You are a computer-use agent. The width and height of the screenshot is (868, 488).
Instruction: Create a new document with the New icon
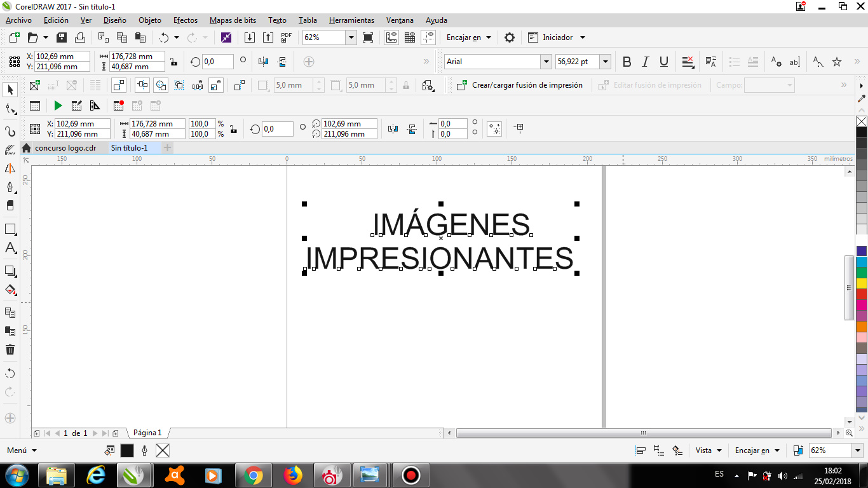15,37
